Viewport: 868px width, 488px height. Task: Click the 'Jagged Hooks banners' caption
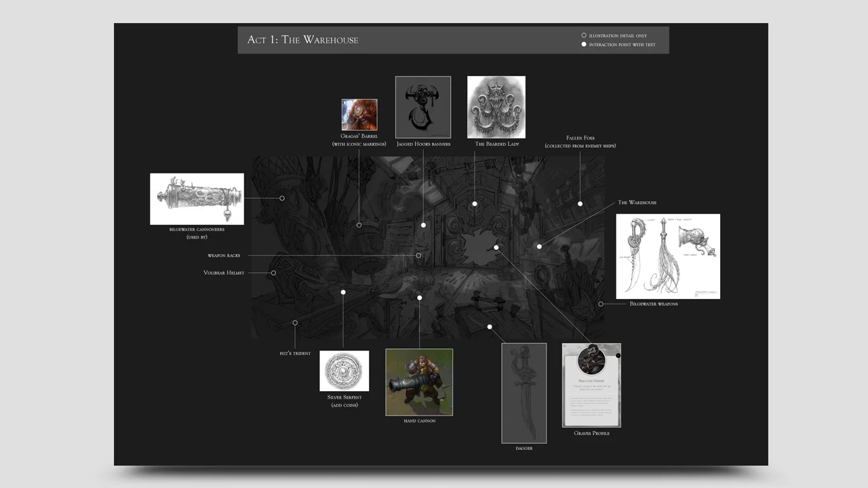[x=423, y=144]
